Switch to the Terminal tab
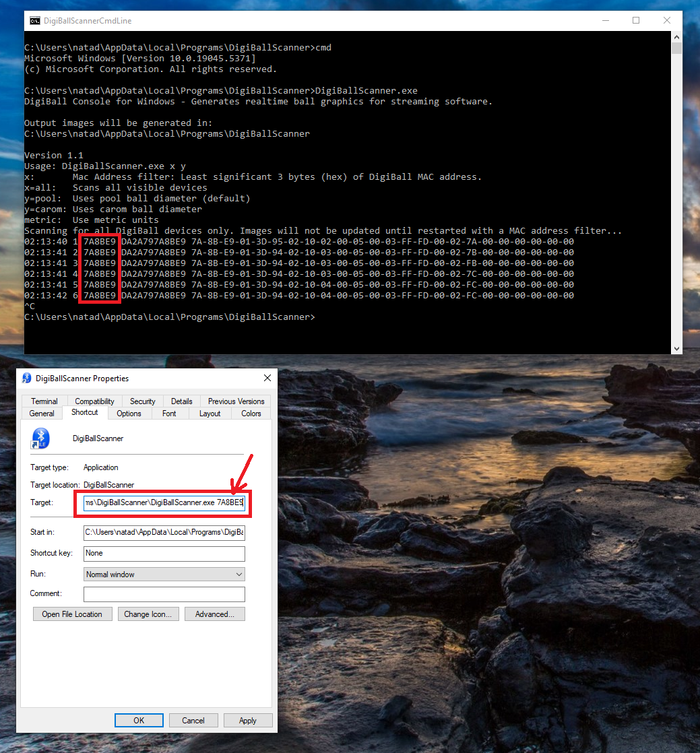 point(44,401)
